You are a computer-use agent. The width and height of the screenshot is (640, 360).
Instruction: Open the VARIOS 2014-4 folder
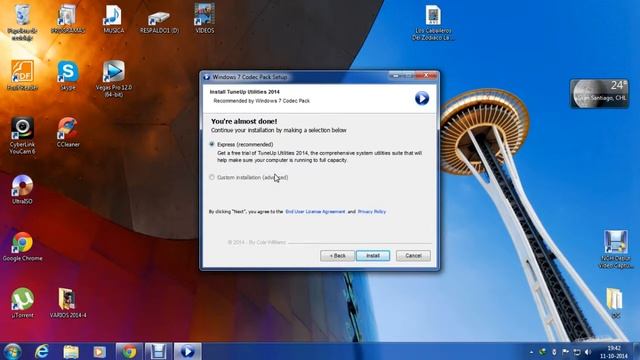[x=68, y=303]
